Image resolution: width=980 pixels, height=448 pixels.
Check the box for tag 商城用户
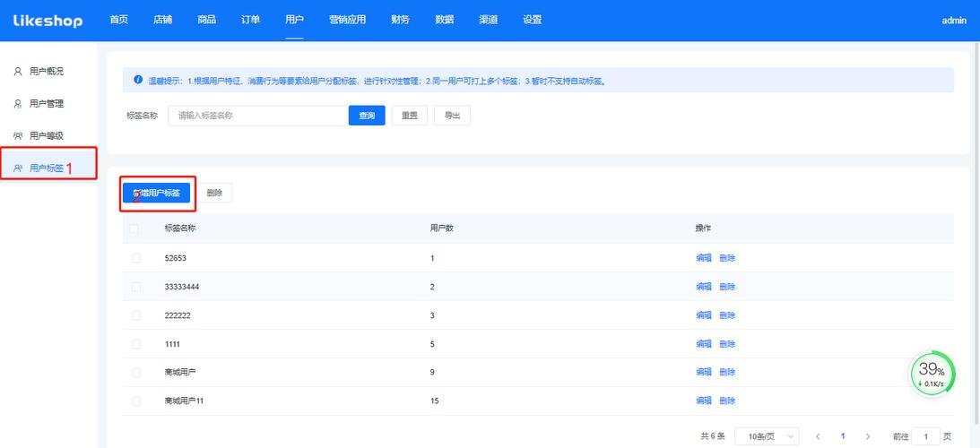point(136,373)
